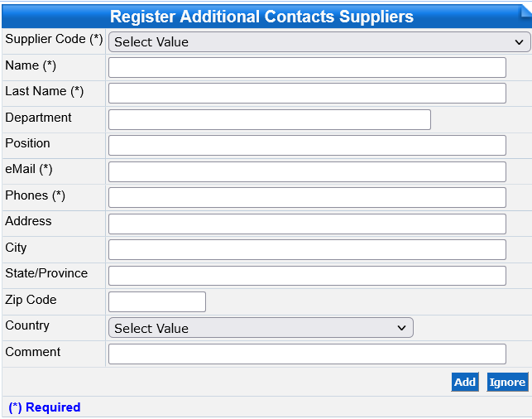Focus the Phones input field
The height and width of the screenshot is (419, 532).
pyautogui.click(x=307, y=198)
